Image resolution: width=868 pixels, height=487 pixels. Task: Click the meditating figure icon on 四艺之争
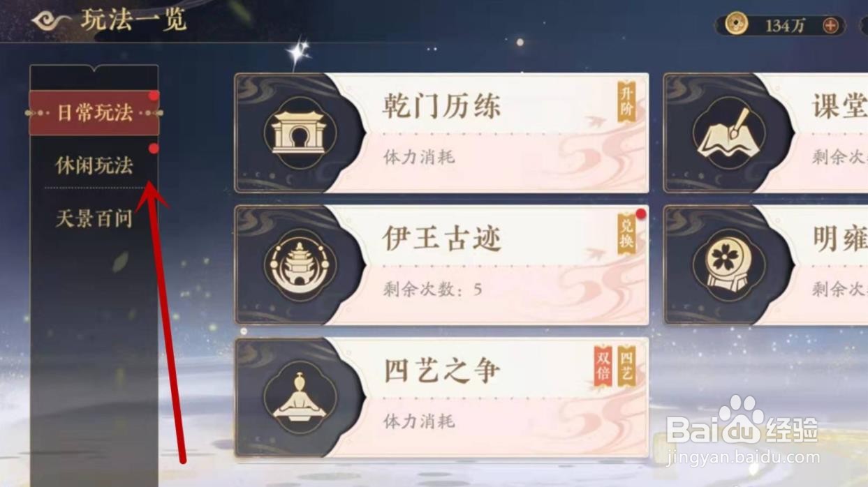300,398
